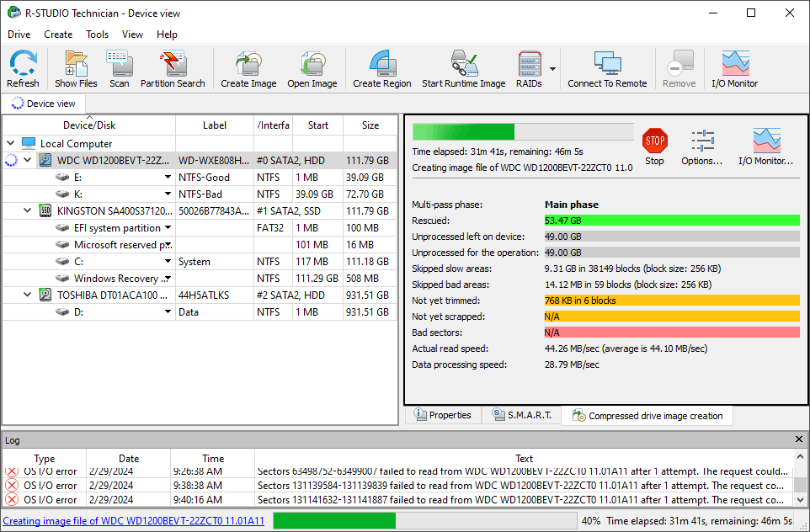Image resolution: width=810 pixels, height=532 pixels.
Task: Click the D: partition icon
Action: click(62, 312)
